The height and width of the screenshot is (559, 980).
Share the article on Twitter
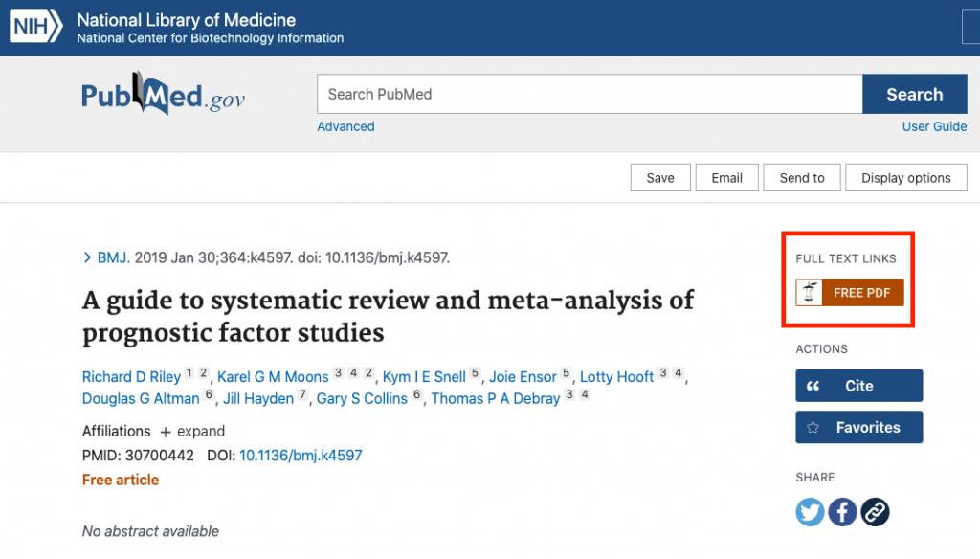tap(810, 511)
